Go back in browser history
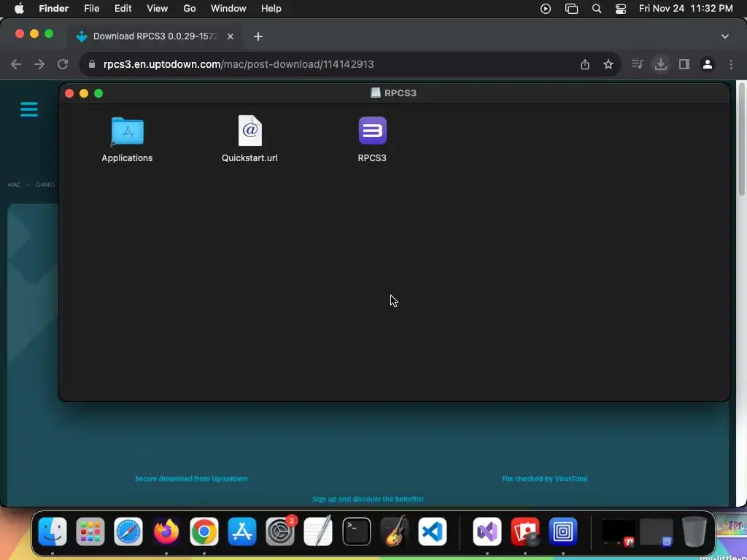 (x=16, y=64)
